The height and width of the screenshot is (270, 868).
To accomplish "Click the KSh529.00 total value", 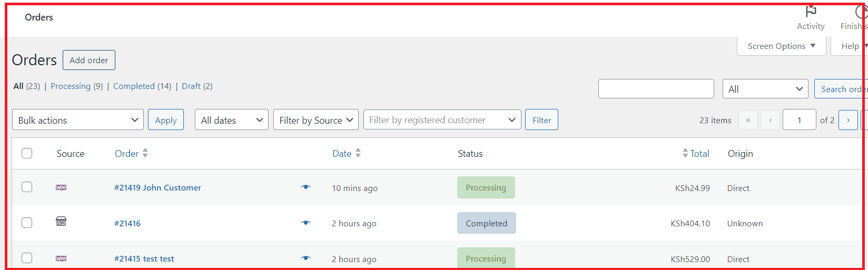I will tap(691, 259).
